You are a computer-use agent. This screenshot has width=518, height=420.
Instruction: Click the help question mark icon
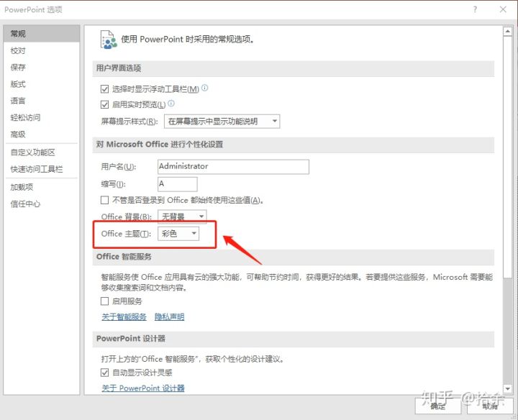[475, 9]
